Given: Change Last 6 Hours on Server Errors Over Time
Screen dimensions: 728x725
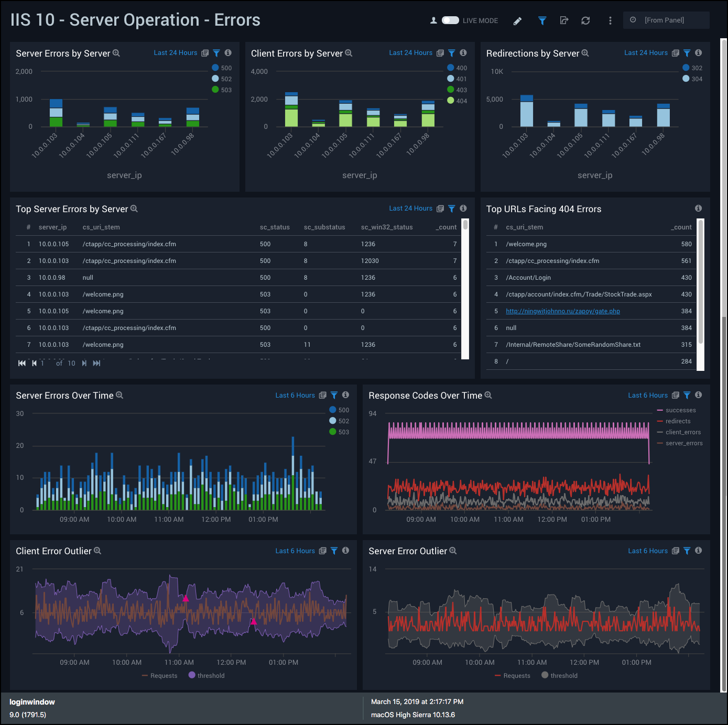Looking at the screenshot, I should (295, 396).
